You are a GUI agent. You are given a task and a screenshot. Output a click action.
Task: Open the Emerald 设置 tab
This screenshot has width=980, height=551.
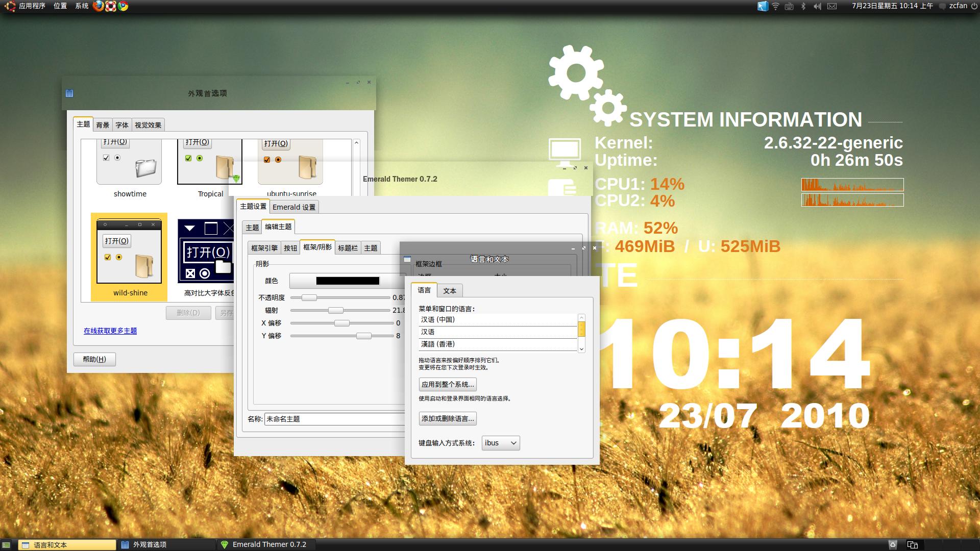(x=294, y=207)
